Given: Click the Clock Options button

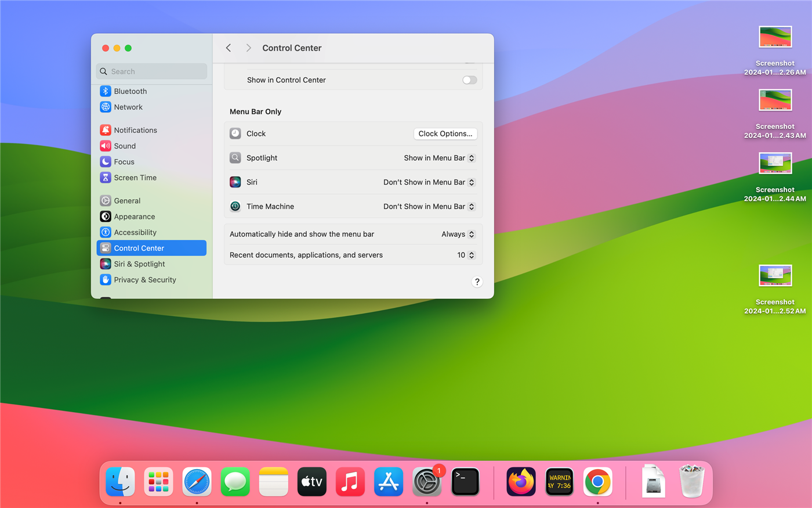Looking at the screenshot, I should click(445, 134).
